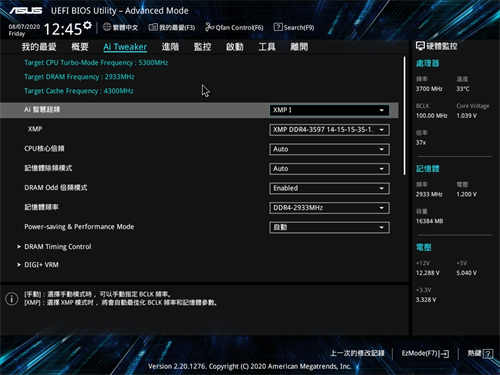Click the Power-saving & Performance Mode label
This screenshot has height=375, width=500.
click(x=79, y=227)
